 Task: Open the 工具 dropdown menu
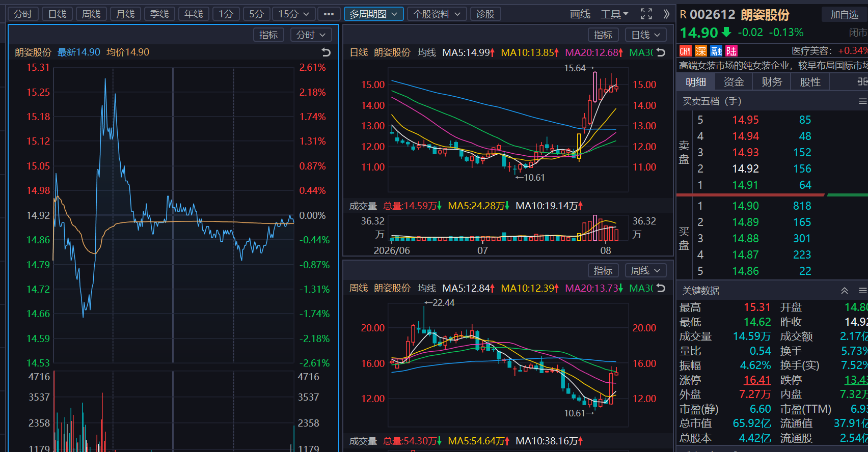(615, 14)
